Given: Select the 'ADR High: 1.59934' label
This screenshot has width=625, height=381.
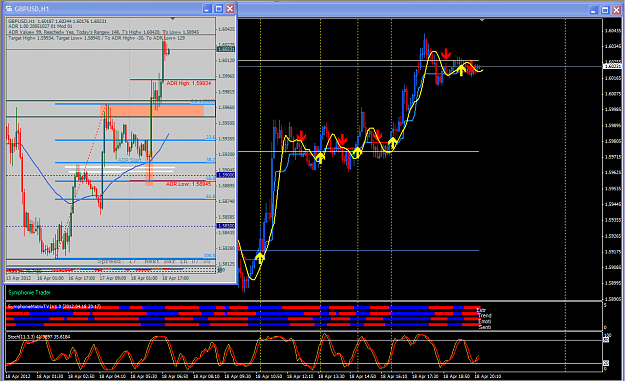Looking at the screenshot, I should click(189, 83).
